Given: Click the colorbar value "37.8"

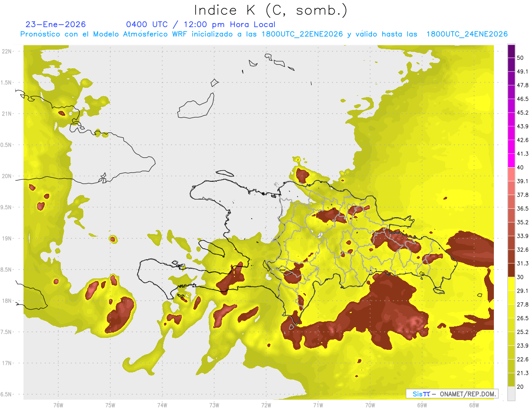Looking at the screenshot, I should [x=523, y=195].
